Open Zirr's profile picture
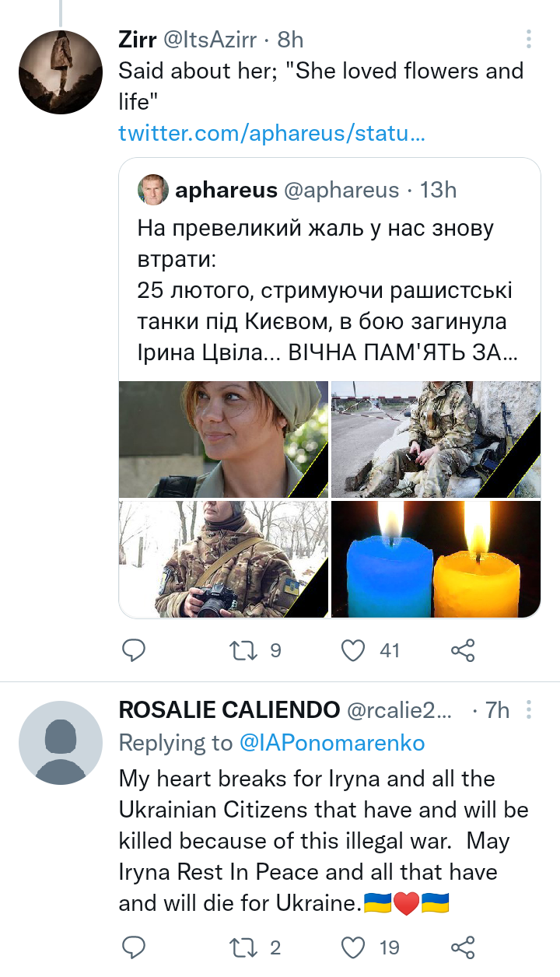The image size is (560, 977). tap(61, 72)
